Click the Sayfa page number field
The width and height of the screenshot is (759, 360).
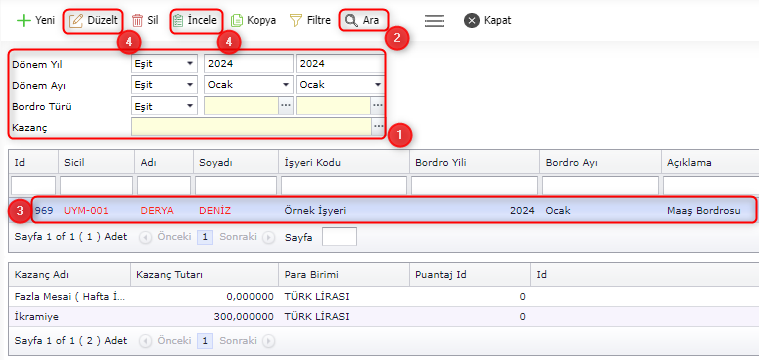click(339, 237)
